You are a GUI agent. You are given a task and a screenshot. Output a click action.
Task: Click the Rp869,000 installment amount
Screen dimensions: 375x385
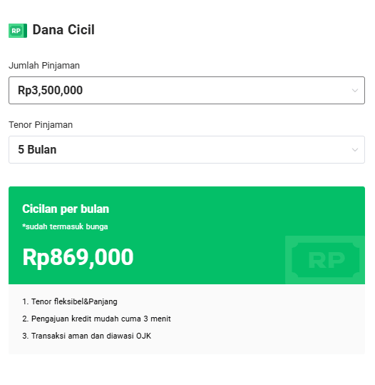(78, 257)
